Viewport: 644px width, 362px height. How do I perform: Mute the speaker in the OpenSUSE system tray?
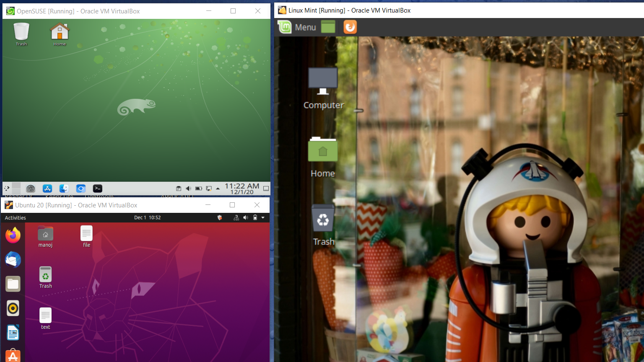188,188
